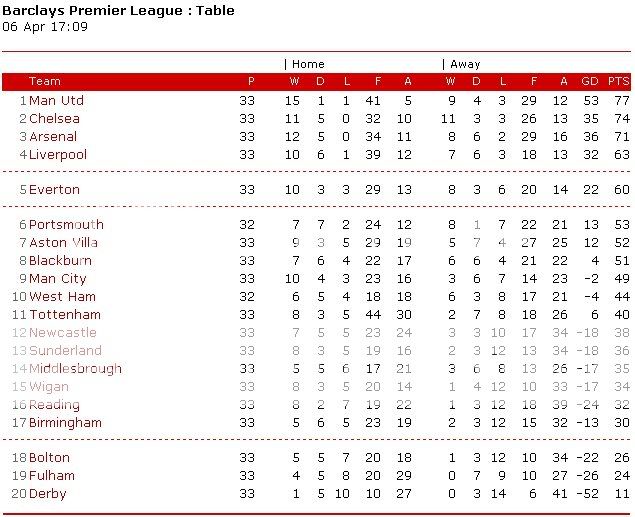Image resolution: width=635 pixels, height=517 pixels.
Task: Select the Portsmouth team link
Action: (66, 225)
